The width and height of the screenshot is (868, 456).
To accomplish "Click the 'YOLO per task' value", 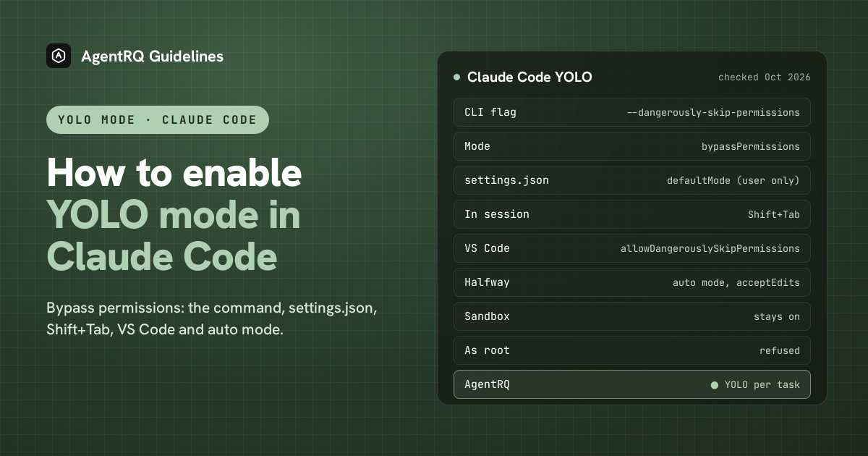I will pyautogui.click(x=762, y=384).
